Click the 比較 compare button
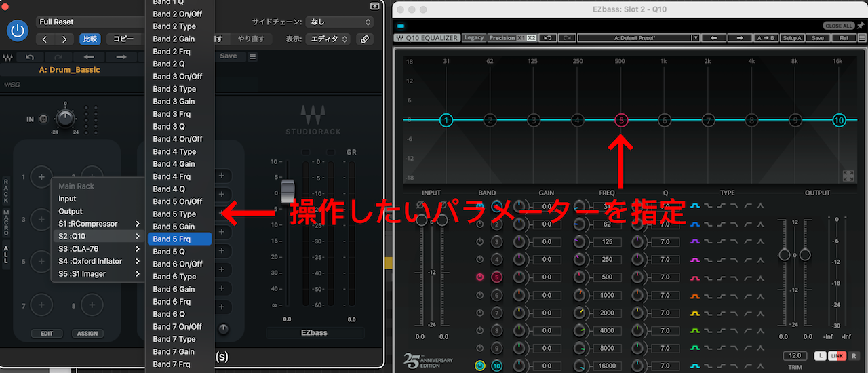Image resolution: width=868 pixels, height=373 pixels. (x=90, y=39)
